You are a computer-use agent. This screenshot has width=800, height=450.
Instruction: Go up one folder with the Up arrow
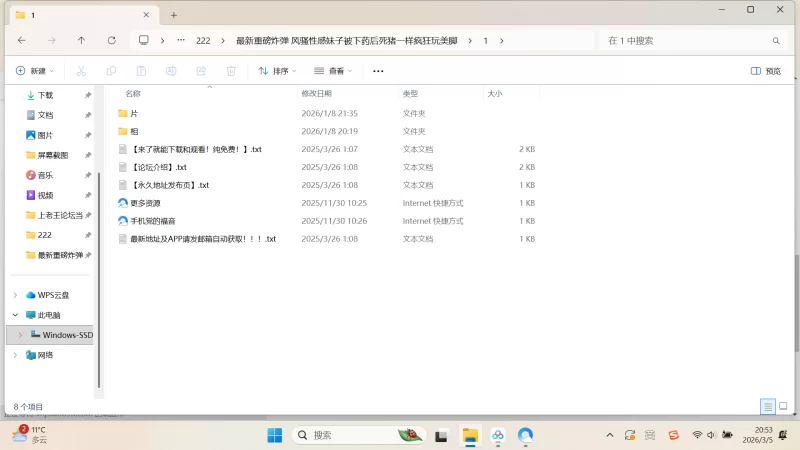[x=81, y=40]
